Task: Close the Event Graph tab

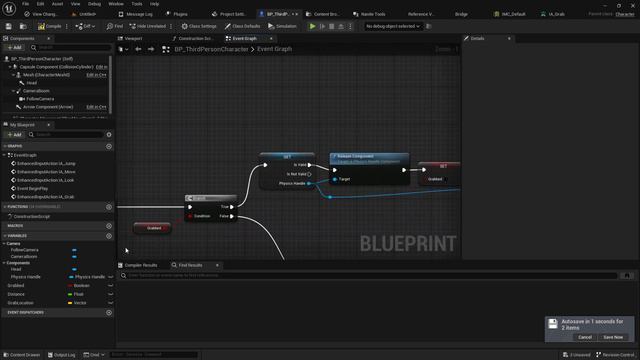Action: pos(271,38)
